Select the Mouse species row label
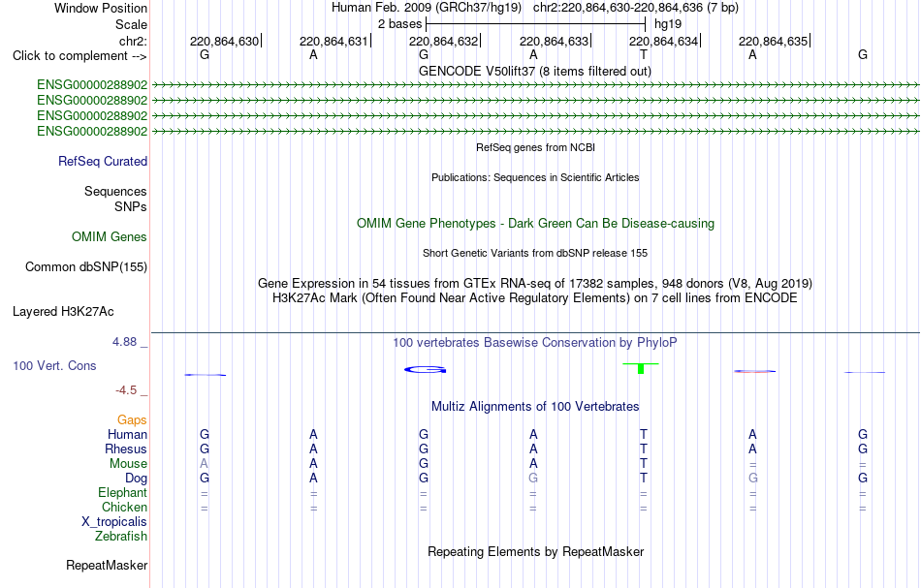The image size is (921, 588). pos(128,464)
